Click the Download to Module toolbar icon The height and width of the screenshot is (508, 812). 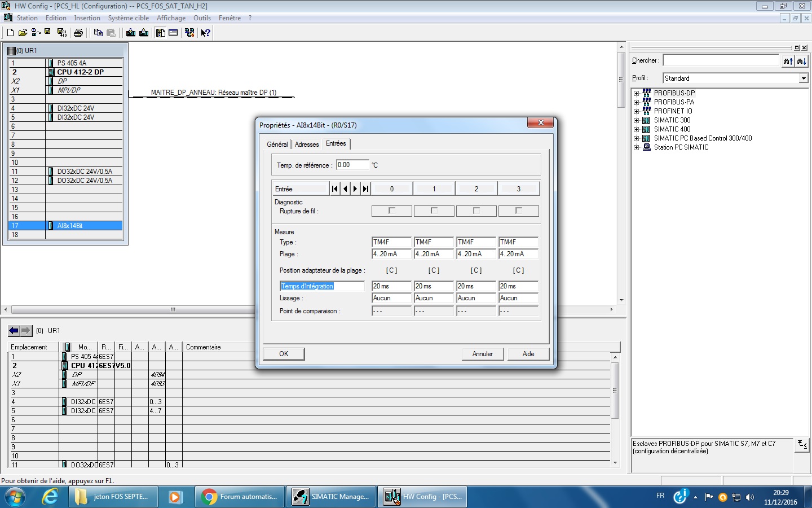(x=131, y=33)
